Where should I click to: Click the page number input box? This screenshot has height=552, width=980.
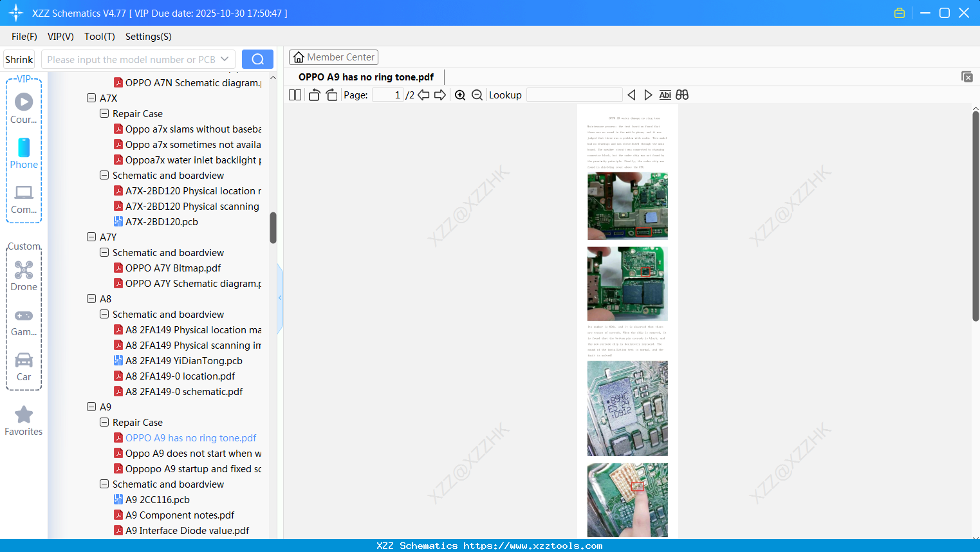coord(388,95)
